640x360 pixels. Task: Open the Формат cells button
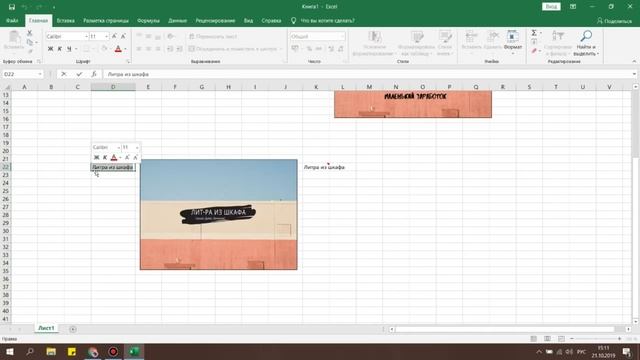click(x=513, y=42)
